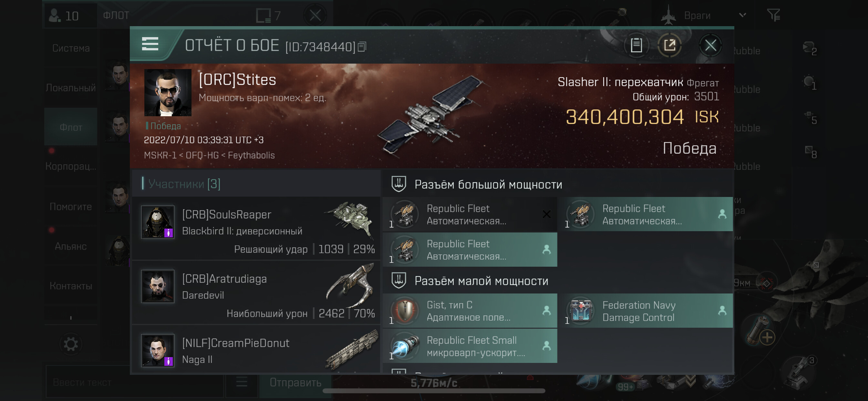
Task: Switch to the Локальный chat tab
Action: 71,87
